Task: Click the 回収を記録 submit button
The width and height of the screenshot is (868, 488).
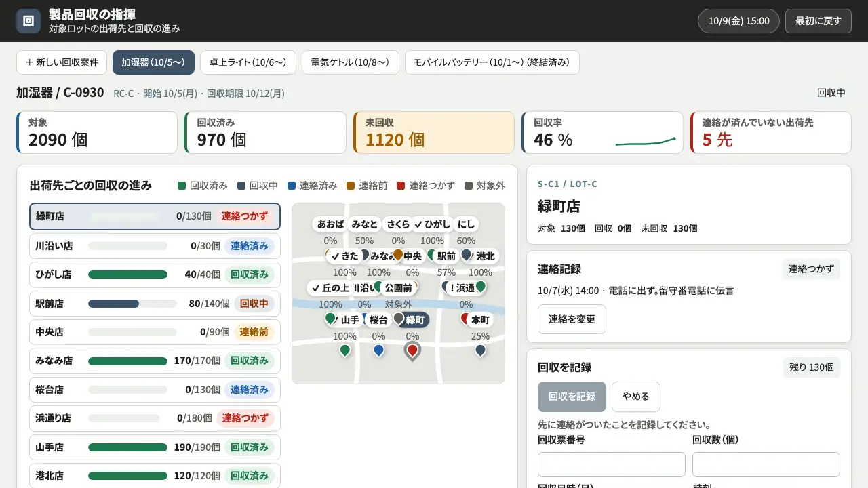Action: click(572, 396)
